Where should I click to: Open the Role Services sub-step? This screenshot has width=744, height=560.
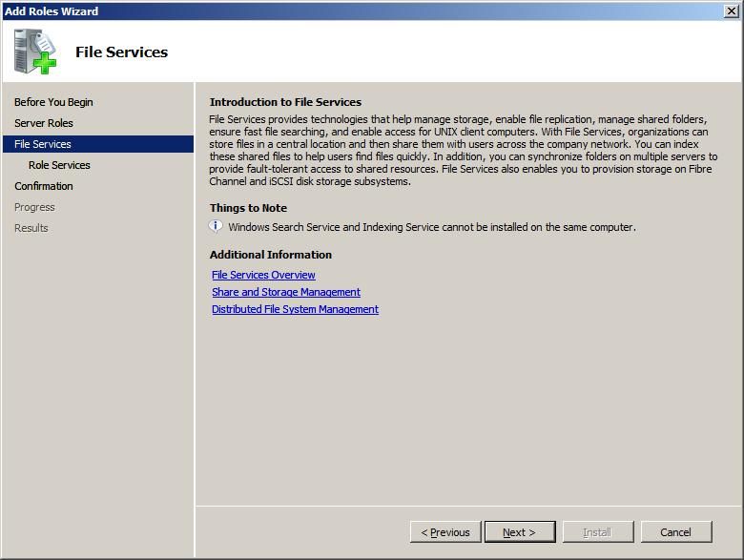tap(59, 165)
